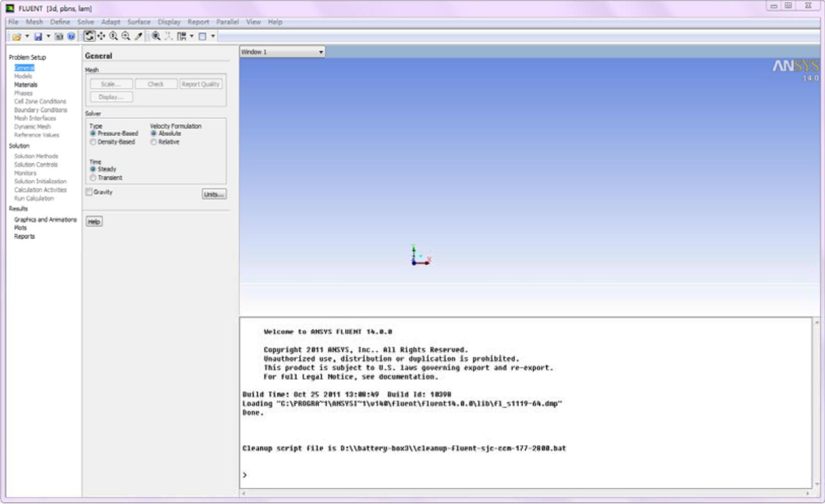Open Solution Initialization page
The width and height of the screenshot is (825, 504).
click(x=40, y=181)
